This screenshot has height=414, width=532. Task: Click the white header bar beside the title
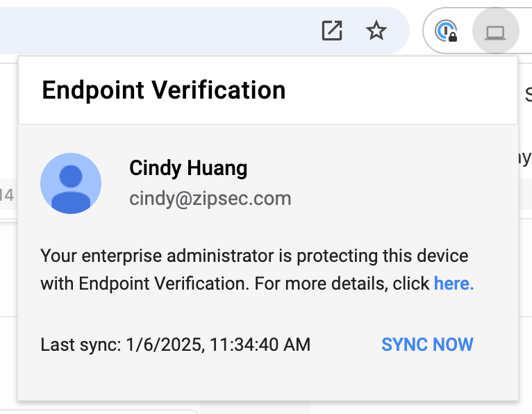coord(403,90)
